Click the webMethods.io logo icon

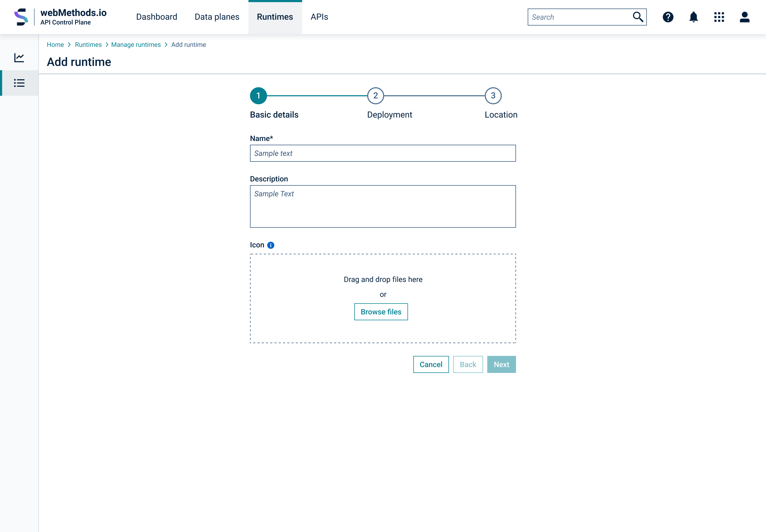click(x=21, y=17)
